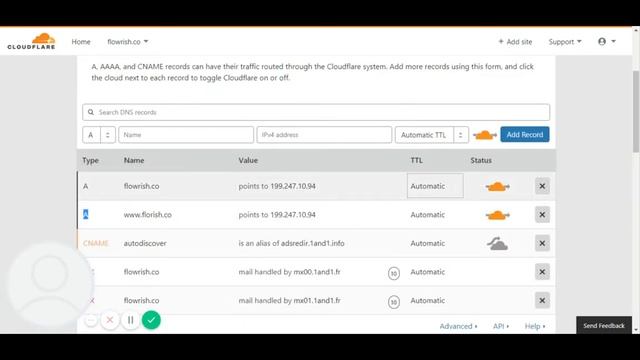Image resolution: width=640 pixels, height=360 pixels.
Task: Click Add site
Action: (515, 42)
